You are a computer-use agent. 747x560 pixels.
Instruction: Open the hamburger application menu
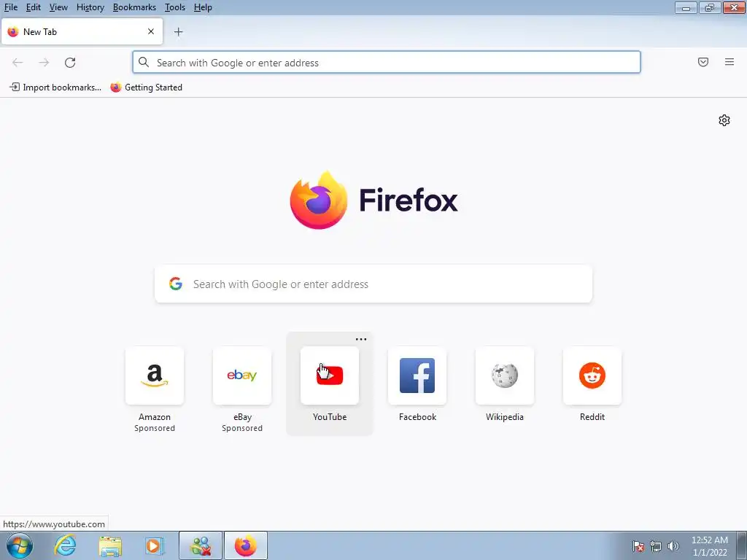[x=729, y=62]
